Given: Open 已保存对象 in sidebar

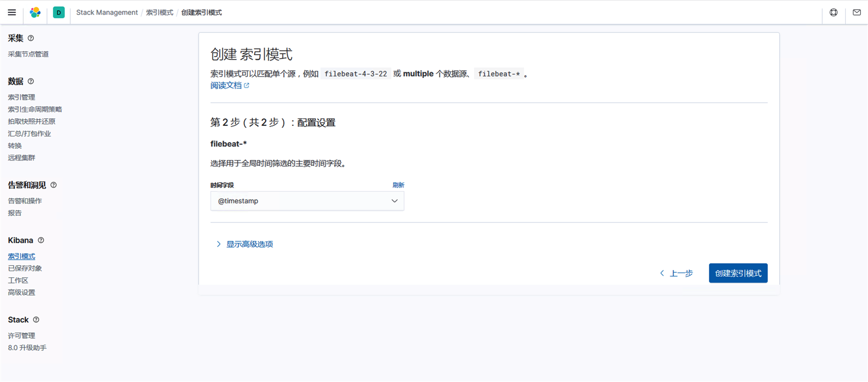Looking at the screenshot, I should point(25,269).
